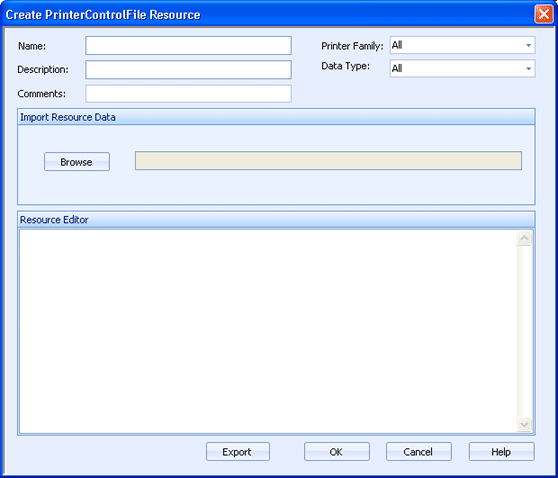Click the Name input field
This screenshot has height=478, width=558.
(x=188, y=46)
